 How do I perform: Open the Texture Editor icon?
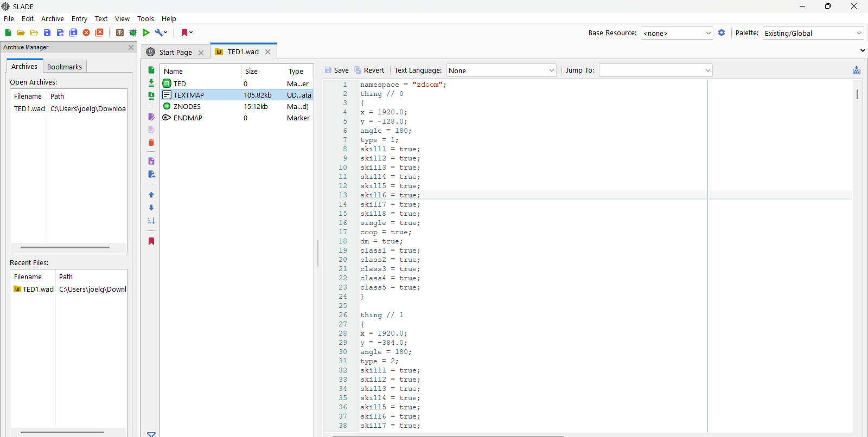(x=120, y=33)
